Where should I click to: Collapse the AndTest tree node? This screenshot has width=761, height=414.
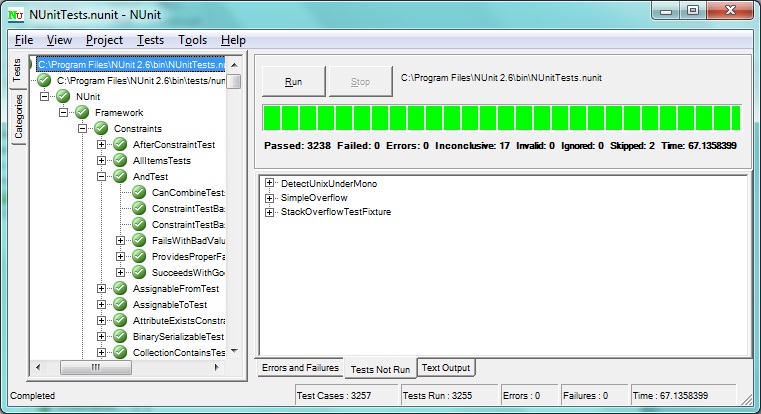pyautogui.click(x=102, y=177)
